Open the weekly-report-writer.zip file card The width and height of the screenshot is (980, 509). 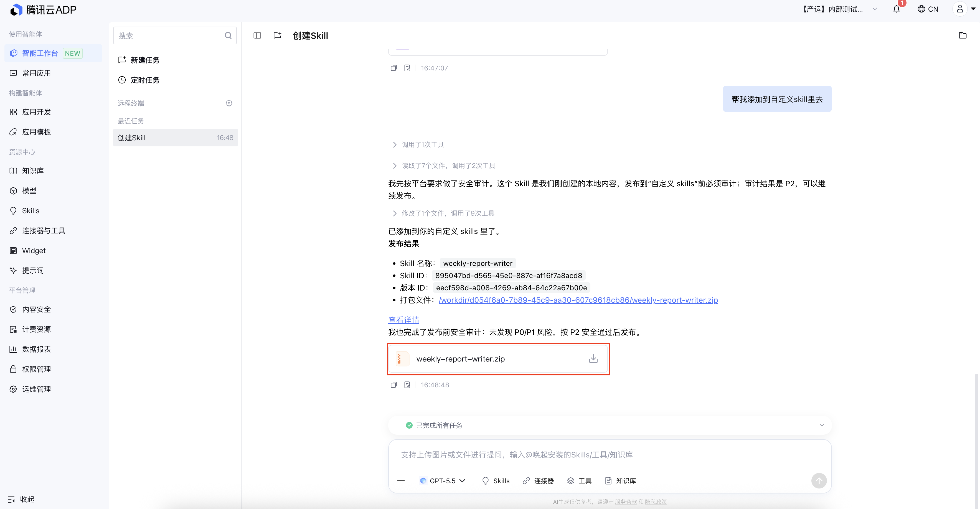click(498, 359)
